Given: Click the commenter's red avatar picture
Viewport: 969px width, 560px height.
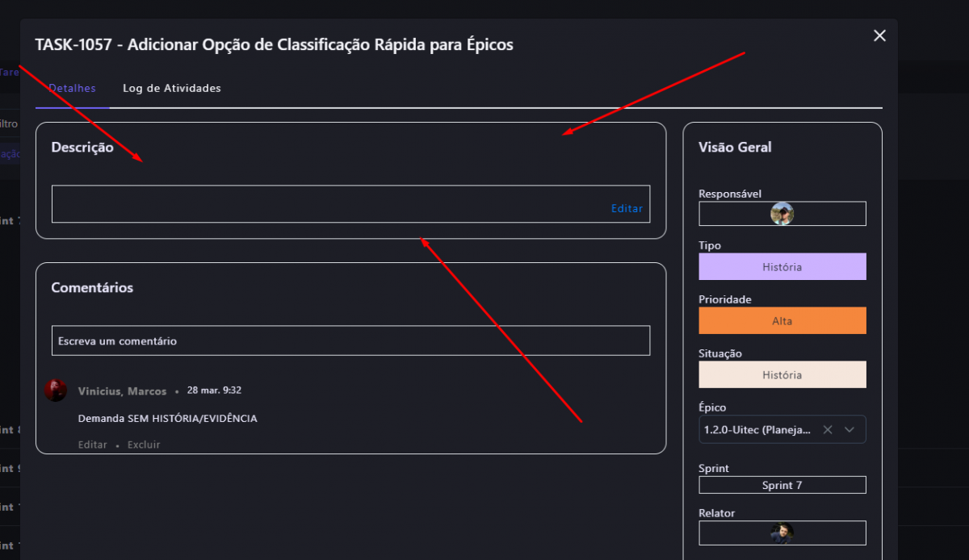Looking at the screenshot, I should pos(56,391).
